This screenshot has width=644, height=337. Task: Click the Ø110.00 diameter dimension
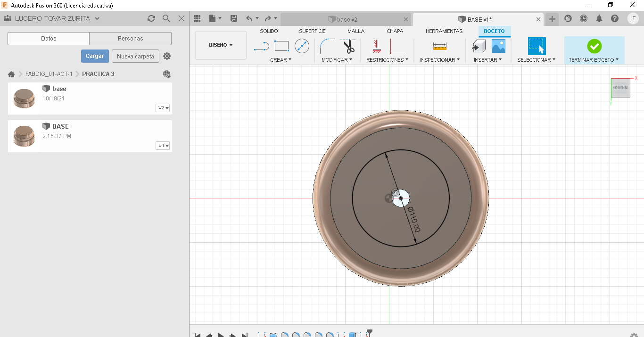point(414,220)
